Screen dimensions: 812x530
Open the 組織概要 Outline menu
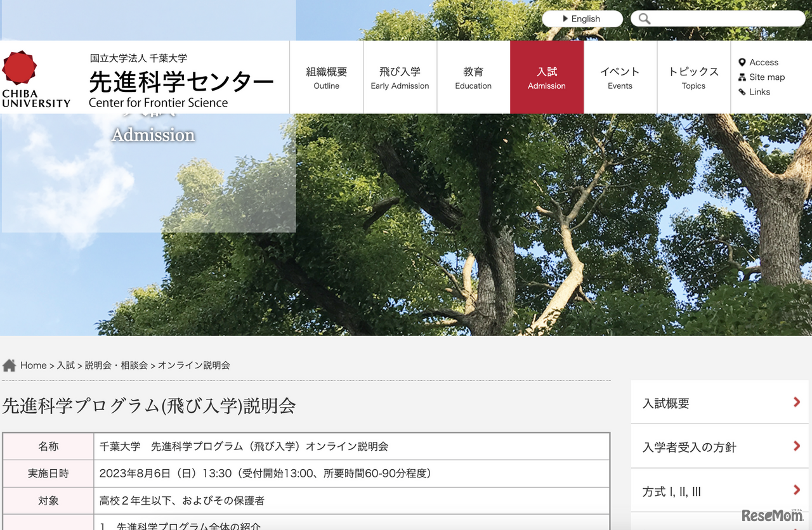click(x=326, y=76)
